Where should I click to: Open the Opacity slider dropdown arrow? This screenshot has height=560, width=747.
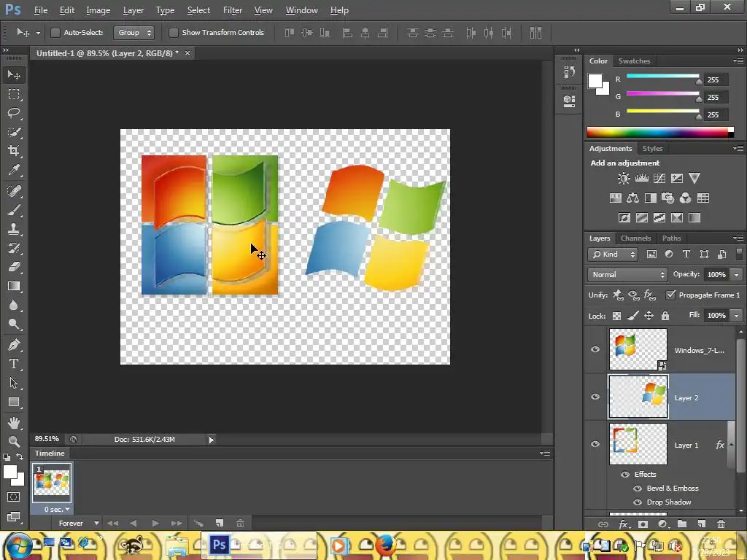coord(737,275)
